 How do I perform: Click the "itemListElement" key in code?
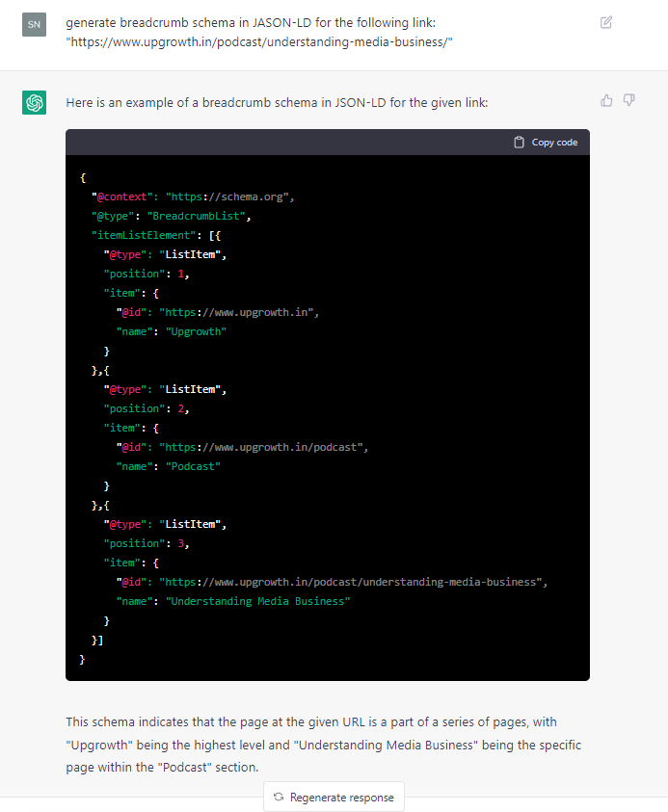144,236
